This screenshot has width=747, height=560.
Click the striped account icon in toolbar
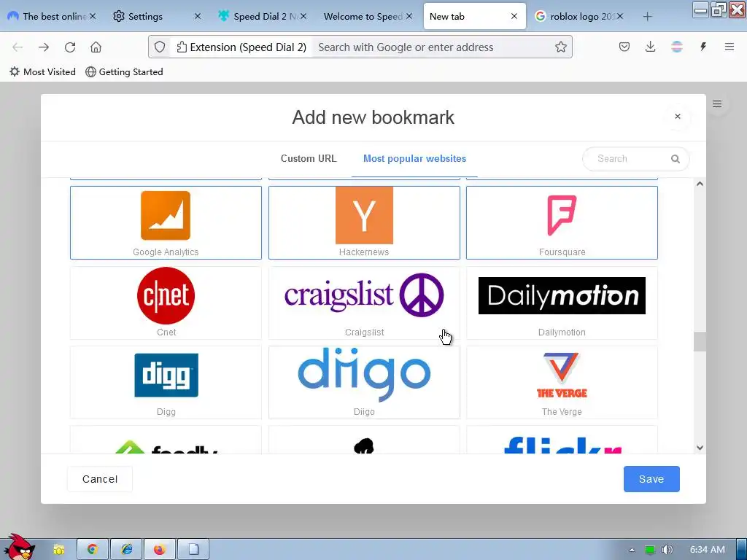click(676, 47)
